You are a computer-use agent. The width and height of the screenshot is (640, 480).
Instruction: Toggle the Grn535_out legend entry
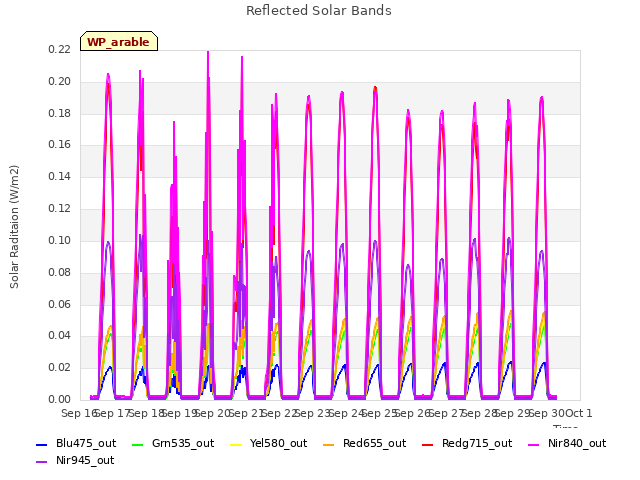coord(173,444)
